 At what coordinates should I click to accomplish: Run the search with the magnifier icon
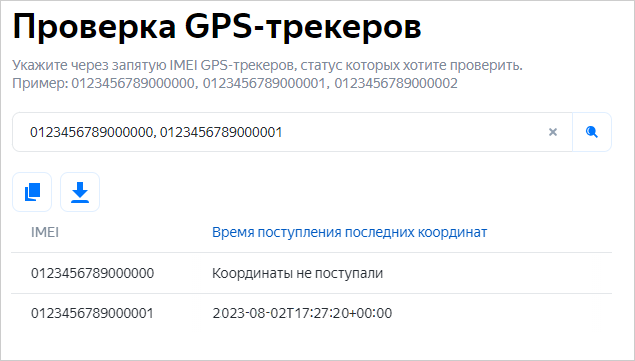click(592, 132)
